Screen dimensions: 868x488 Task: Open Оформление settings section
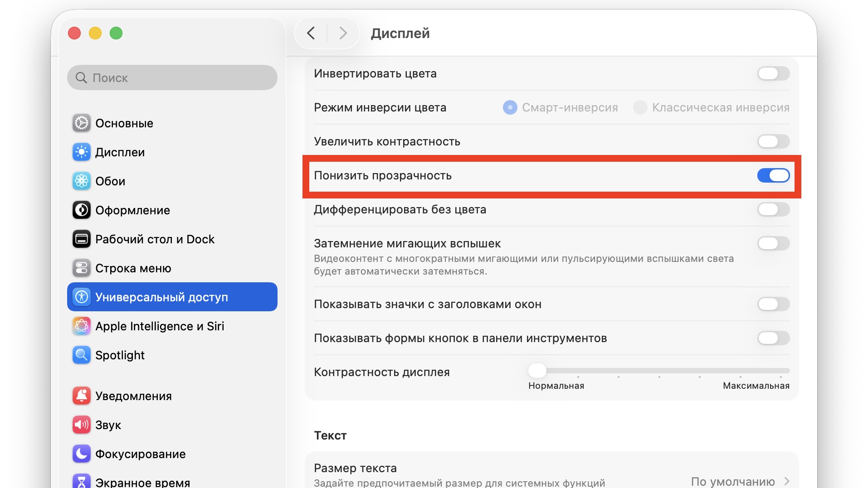click(172, 210)
